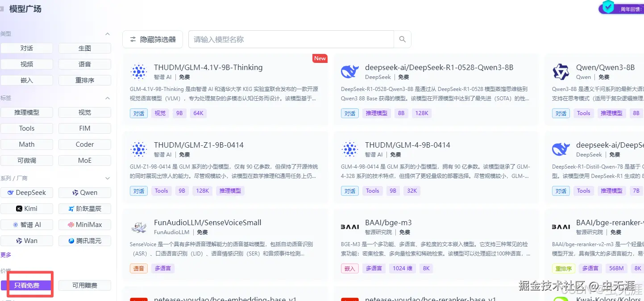Filter by 视频 type
Image resolution: width=644 pixels, height=301 pixels.
pos(27,64)
